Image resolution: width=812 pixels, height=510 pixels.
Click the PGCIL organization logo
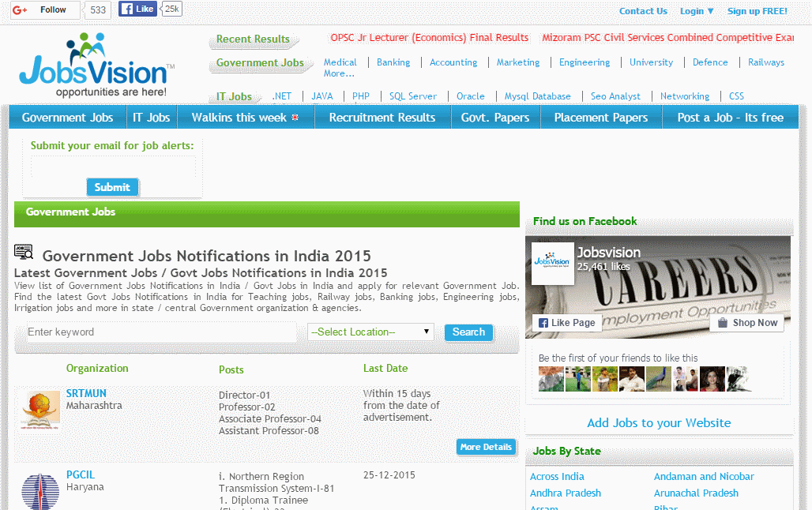tap(40, 491)
